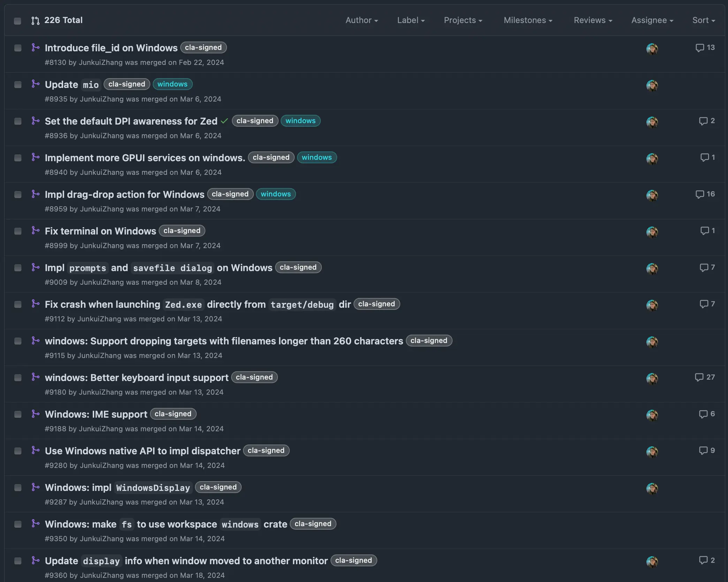Click comment icon on native API dispatcher PR

coord(703,451)
